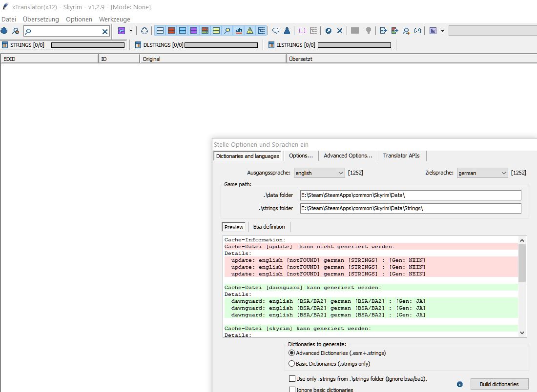Switch to the Translator APIs tab
This screenshot has height=392, width=537.
402,156
